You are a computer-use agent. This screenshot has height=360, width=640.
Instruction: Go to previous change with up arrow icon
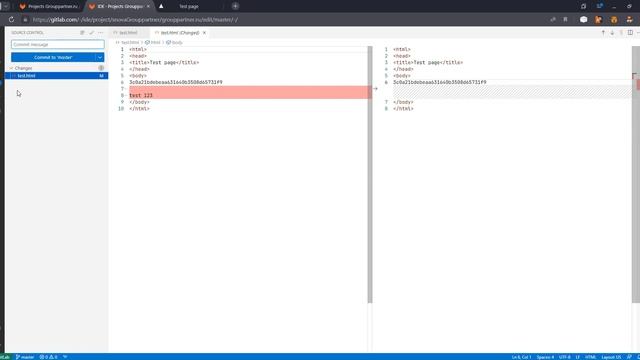[x=603, y=33]
